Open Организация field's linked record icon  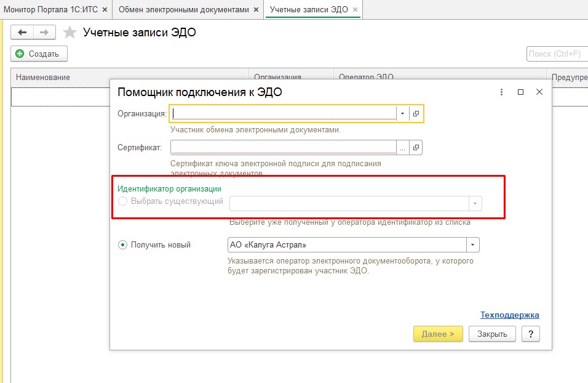pyautogui.click(x=416, y=113)
